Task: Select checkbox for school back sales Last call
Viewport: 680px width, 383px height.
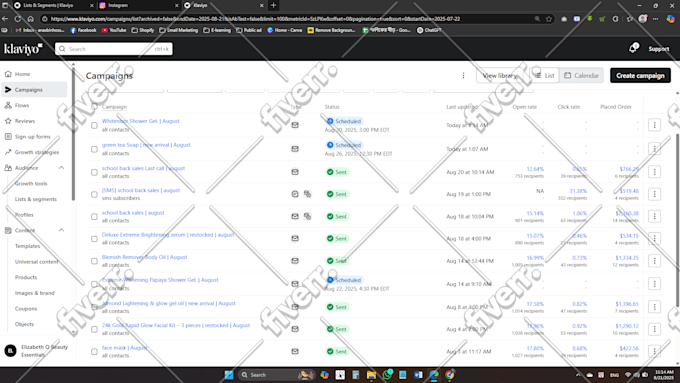Action: 94,172
